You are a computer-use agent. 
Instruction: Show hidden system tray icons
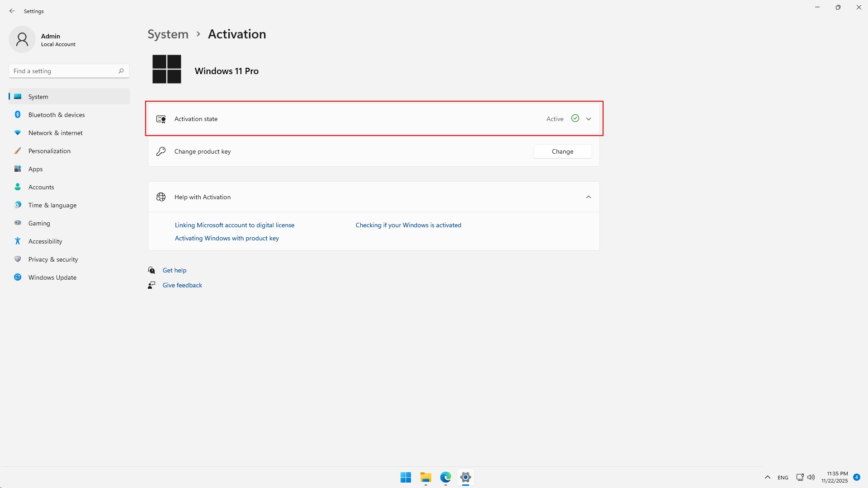767,477
